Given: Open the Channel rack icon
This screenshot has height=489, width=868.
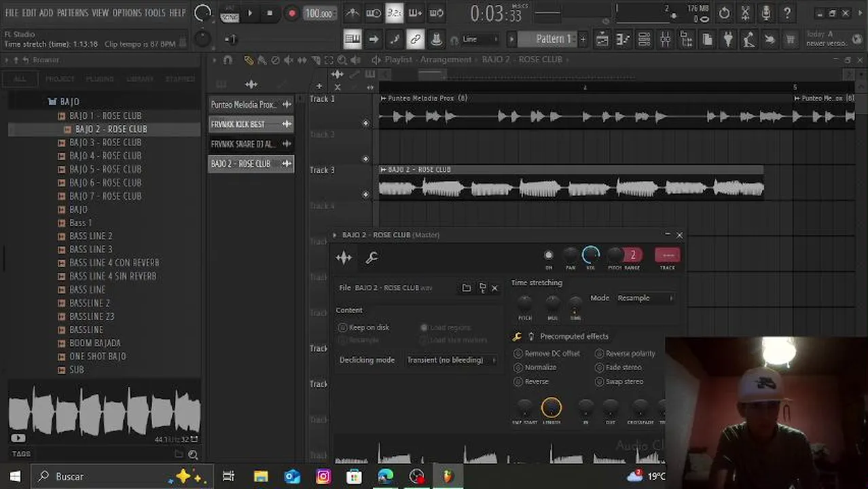Looking at the screenshot, I should (644, 39).
